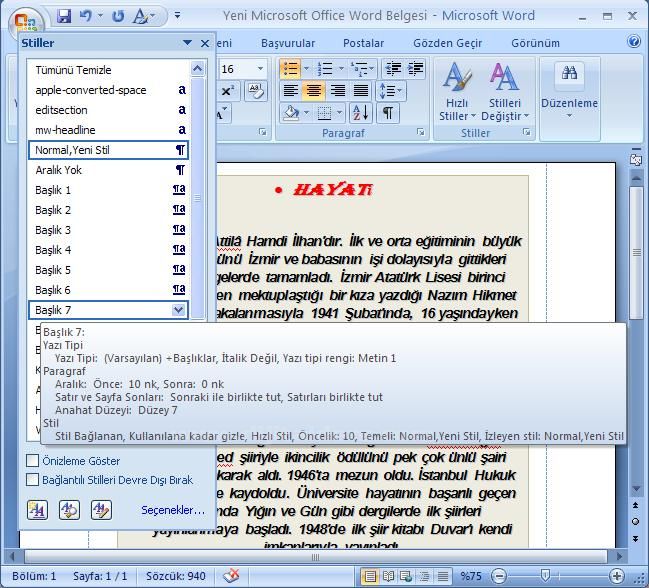Apply apple-converted-space style
This screenshot has height=588, width=649.
[108, 90]
